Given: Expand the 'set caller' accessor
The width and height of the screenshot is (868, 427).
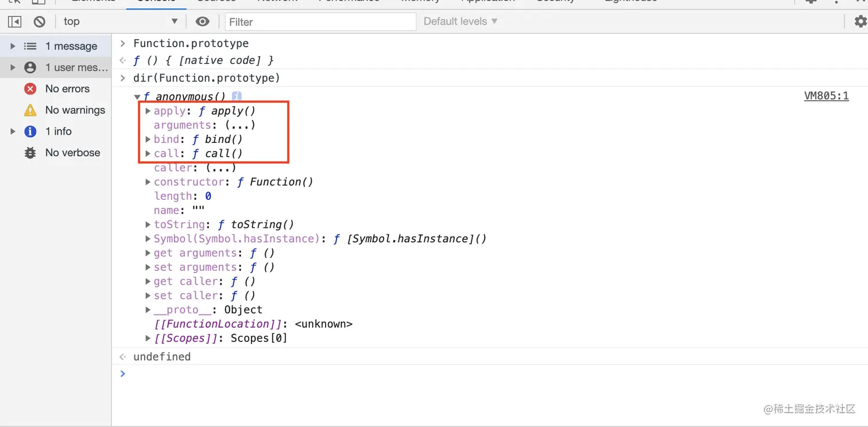Looking at the screenshot, I should pos(148,296).
